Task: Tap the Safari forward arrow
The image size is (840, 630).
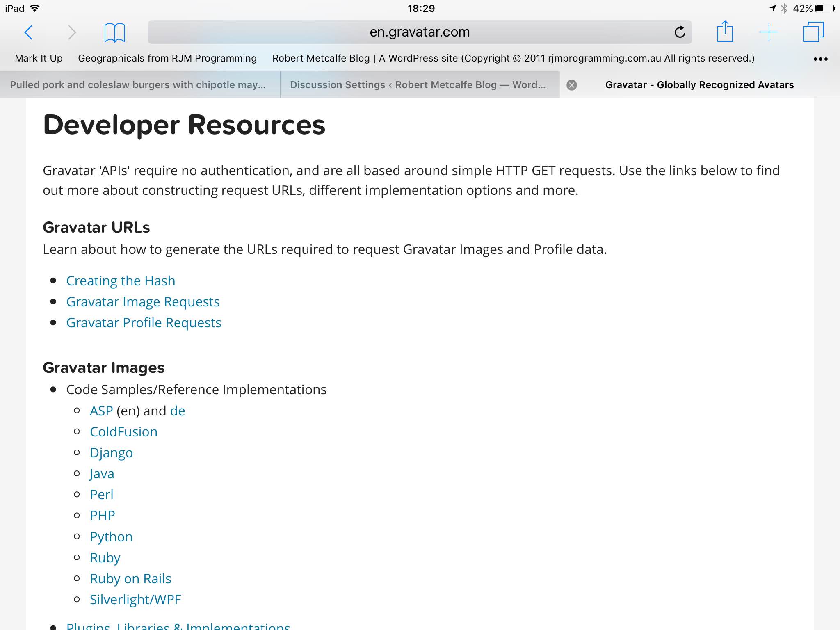Action: tap(72, 32)
